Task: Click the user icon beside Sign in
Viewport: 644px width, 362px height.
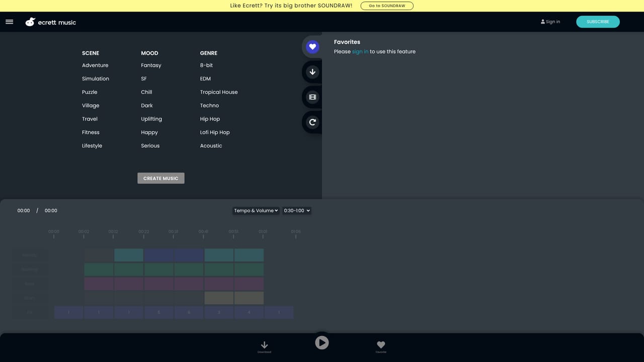Action: coord(543,22)
